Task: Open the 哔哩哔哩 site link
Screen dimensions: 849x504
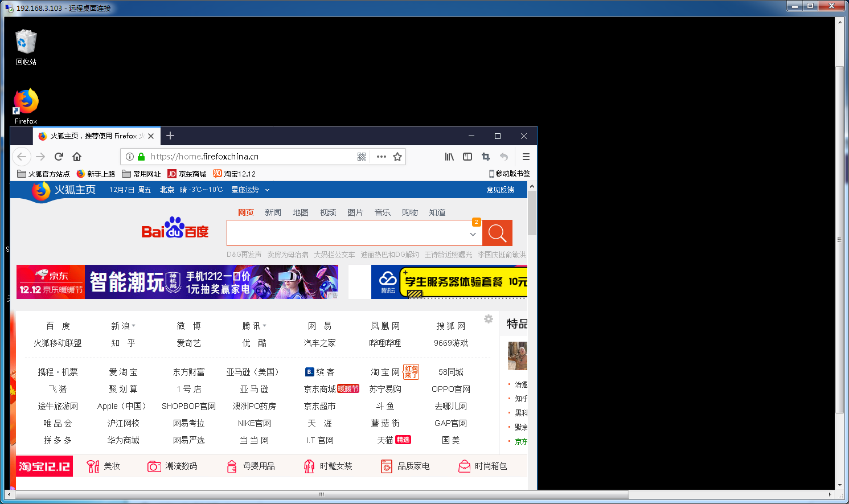Action: (x=385, y=343)
